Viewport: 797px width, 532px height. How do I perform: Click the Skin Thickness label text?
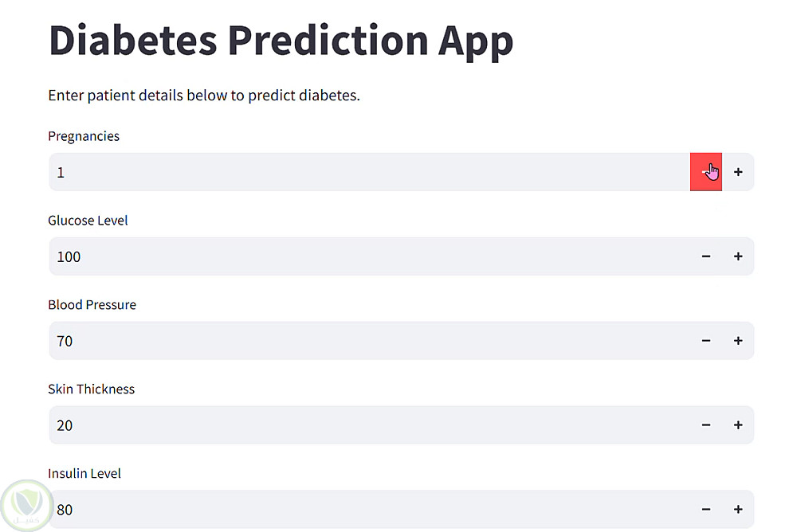pyautogui.click(x=91, y=389)
